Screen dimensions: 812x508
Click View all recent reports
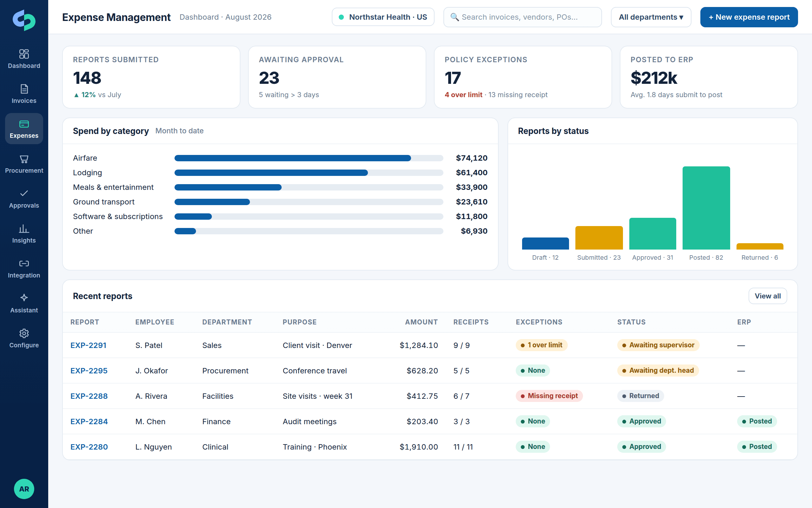767,296
